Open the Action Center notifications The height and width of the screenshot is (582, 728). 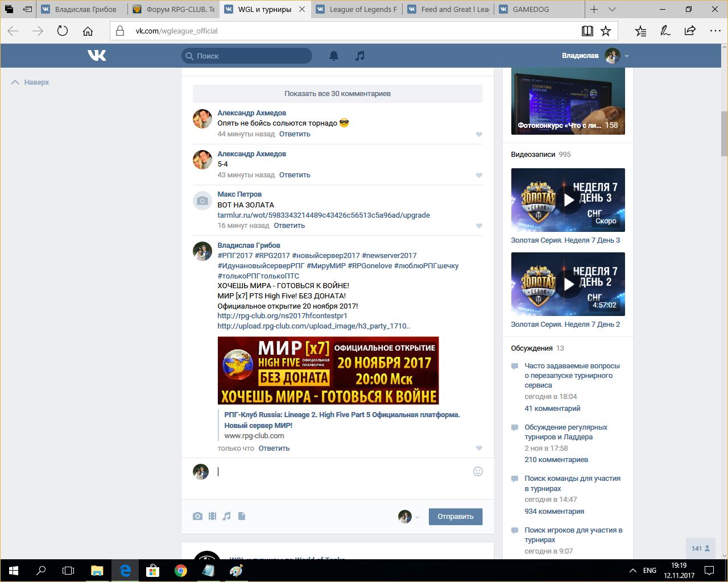[x=709, y=571]
